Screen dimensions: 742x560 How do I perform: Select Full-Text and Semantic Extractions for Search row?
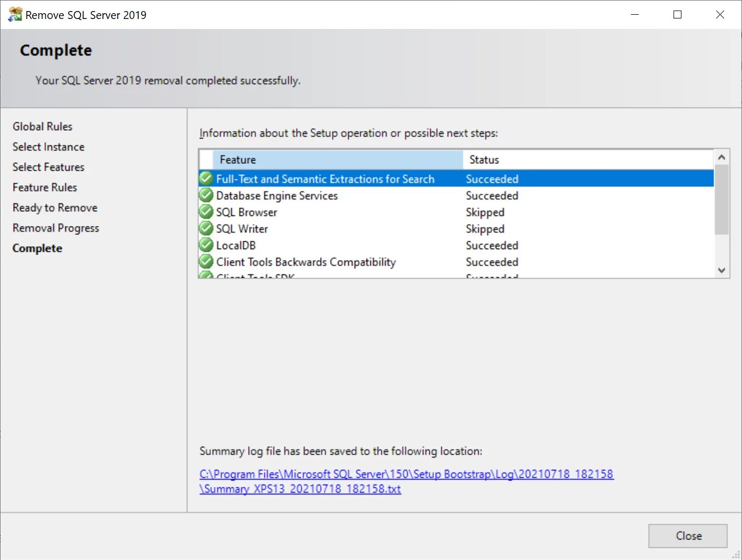pyautogui.click(x=456, y=179)
